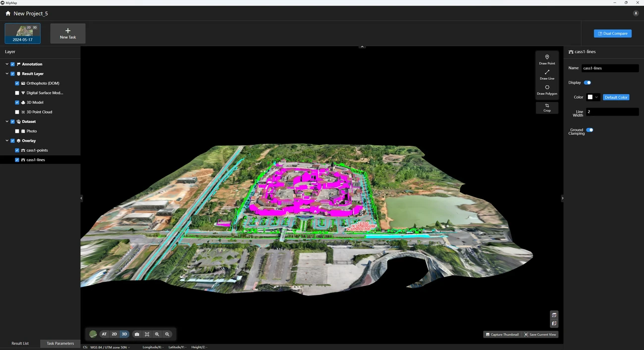Fit view using the frame extent icon

pyautogui.click(x=147, y=334)
